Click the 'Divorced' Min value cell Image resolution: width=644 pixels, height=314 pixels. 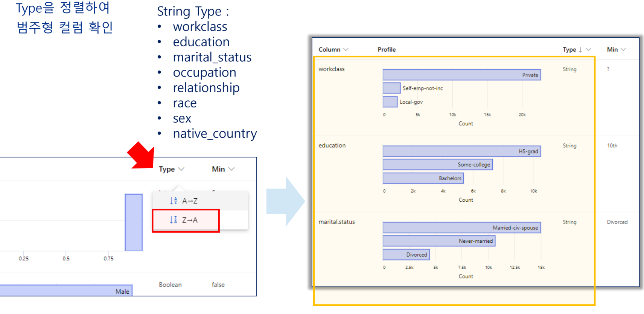pyautogui.click(x=617, y=222)
